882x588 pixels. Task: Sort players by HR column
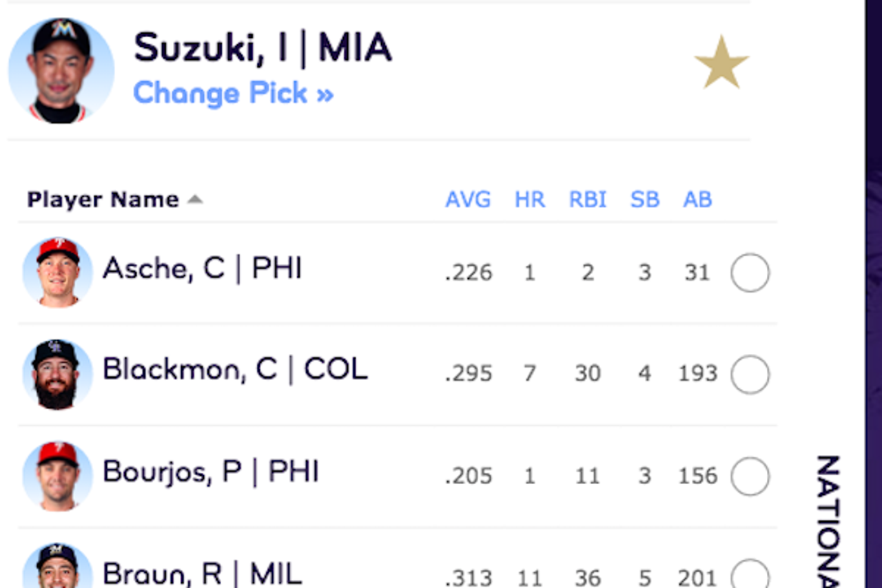click(x=530, y=200)
